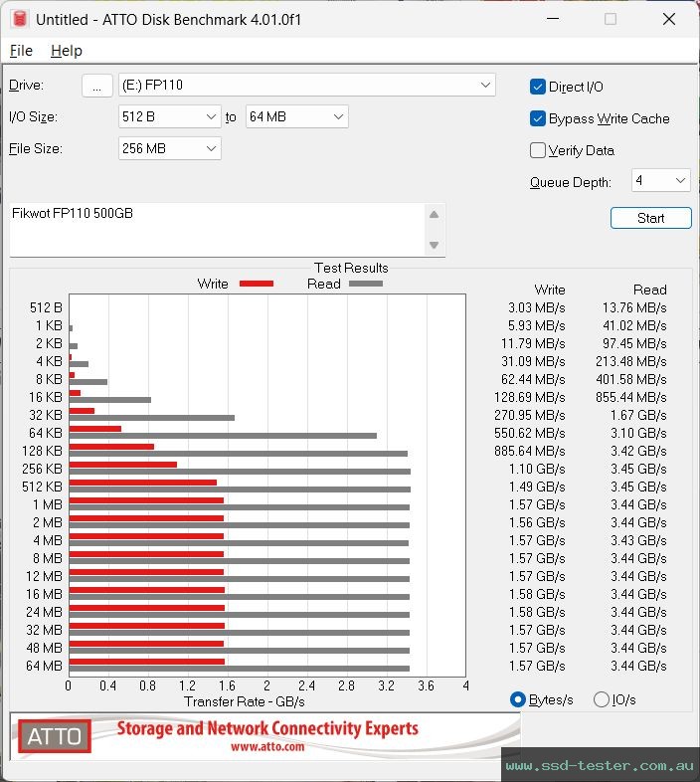Open the www.atto.com link in banner
The height and width of the screenshot is (782, 700).
pos(267,747)
